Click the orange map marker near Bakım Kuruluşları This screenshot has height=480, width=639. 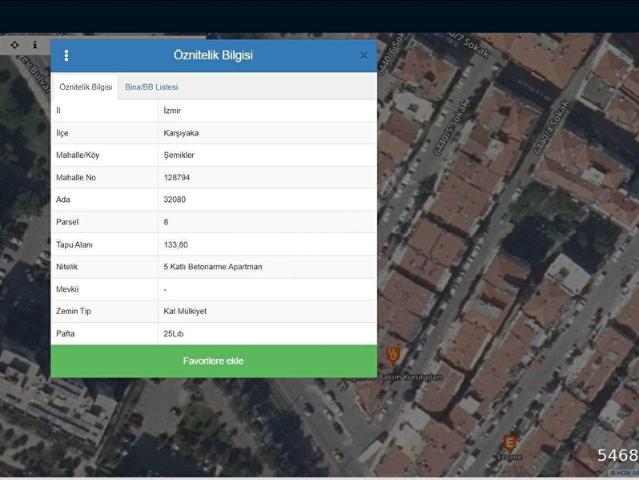click(x=393, y=355)
